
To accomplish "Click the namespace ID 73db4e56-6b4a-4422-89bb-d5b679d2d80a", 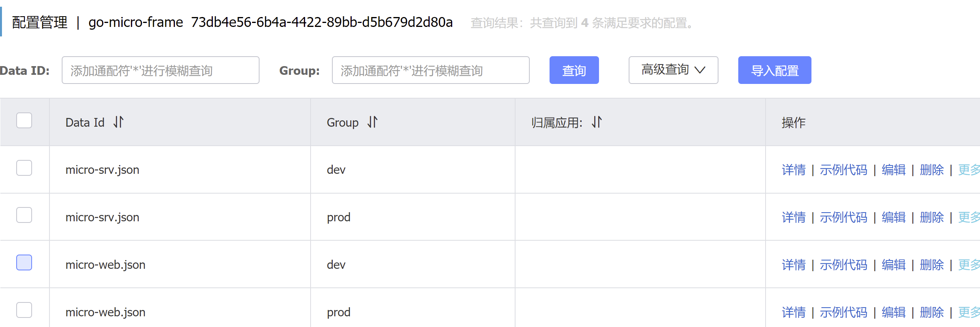I will click(x=322, y=22).
